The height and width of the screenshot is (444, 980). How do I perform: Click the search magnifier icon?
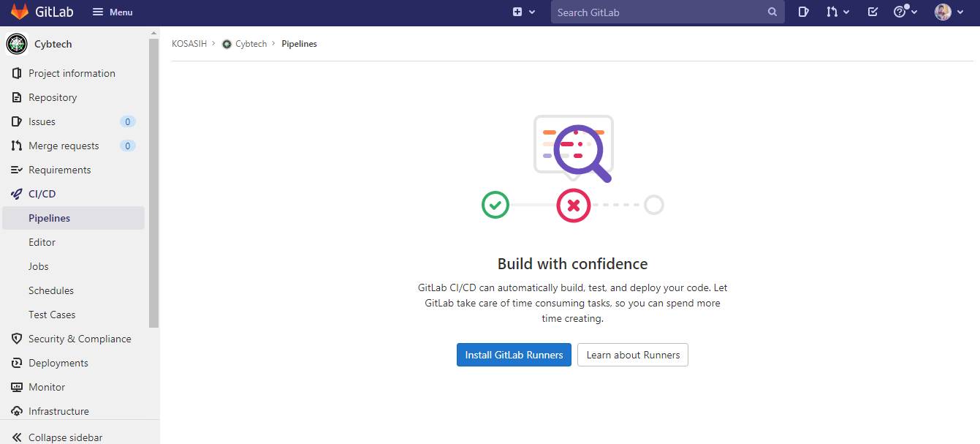click(772, 12)
